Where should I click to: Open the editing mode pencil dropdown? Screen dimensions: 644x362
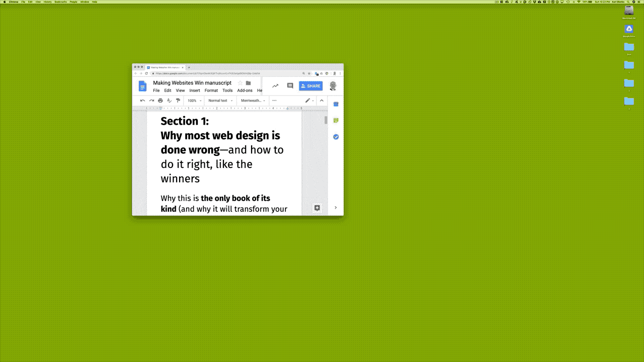[309, 101]
